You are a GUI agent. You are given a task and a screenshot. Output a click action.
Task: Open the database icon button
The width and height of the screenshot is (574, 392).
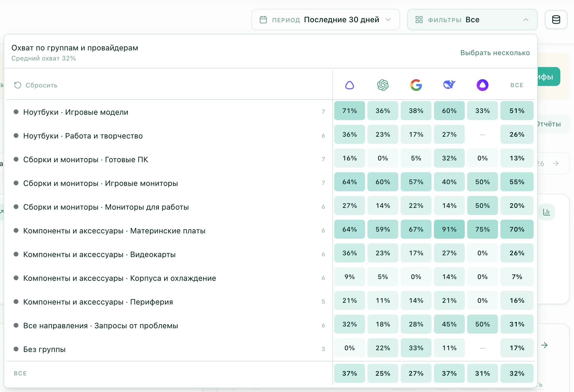click(x=556, y=20)
